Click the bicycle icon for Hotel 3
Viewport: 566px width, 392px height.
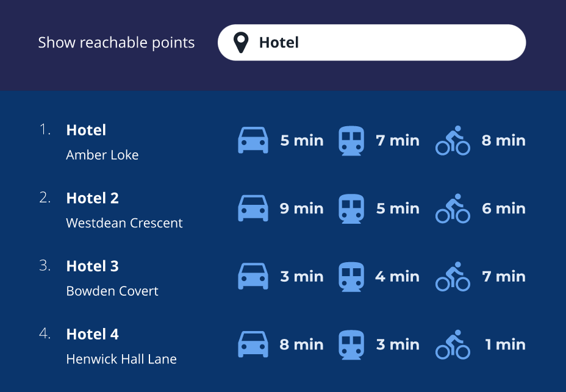(x=453, y=277)
